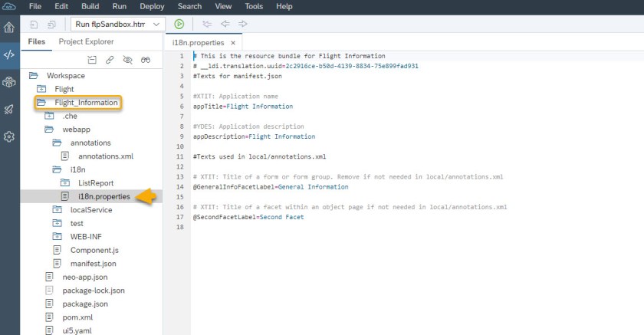Click the rocket icon in left sidebar
The height and width of the screenshot is (335, 644).
9,110
